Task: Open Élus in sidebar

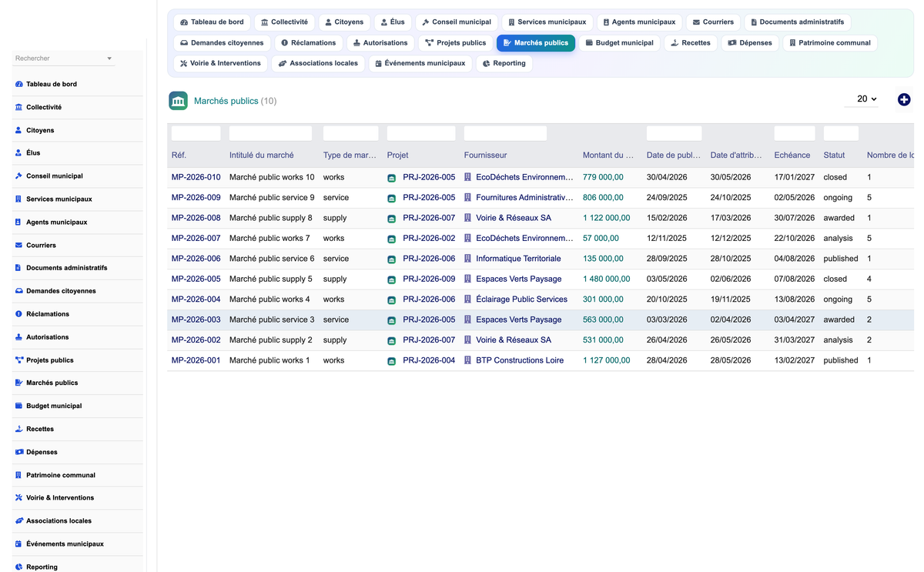Action: [33, 152]
